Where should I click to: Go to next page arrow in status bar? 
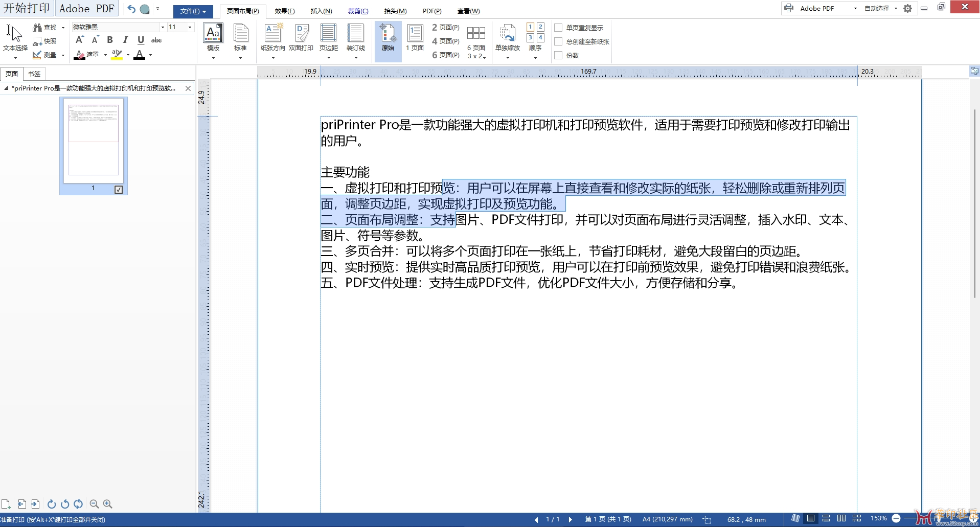click(x=570, y=519)
